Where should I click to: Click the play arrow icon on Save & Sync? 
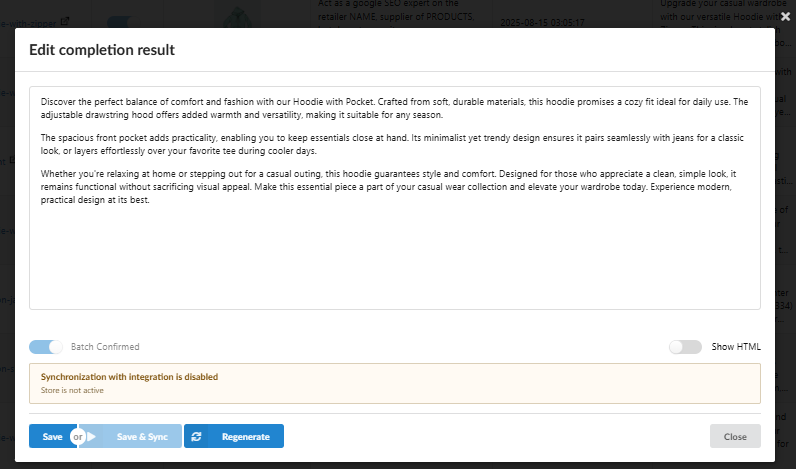click(92, 436)
